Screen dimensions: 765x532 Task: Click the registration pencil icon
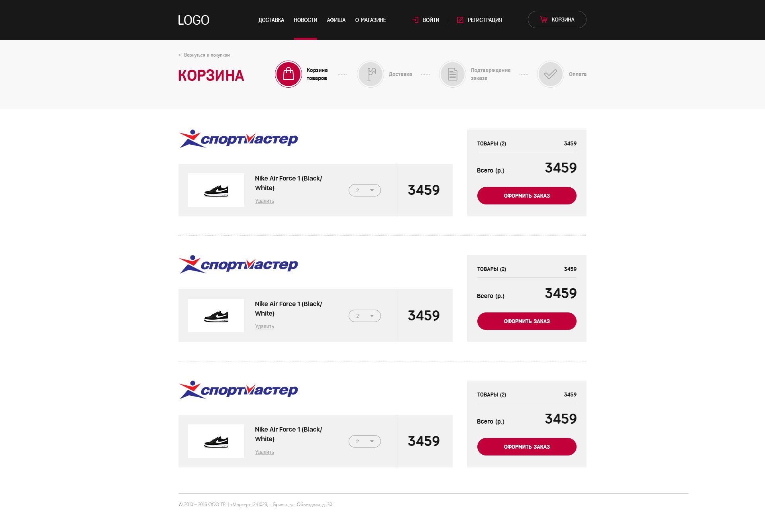[x=460, y=20]
